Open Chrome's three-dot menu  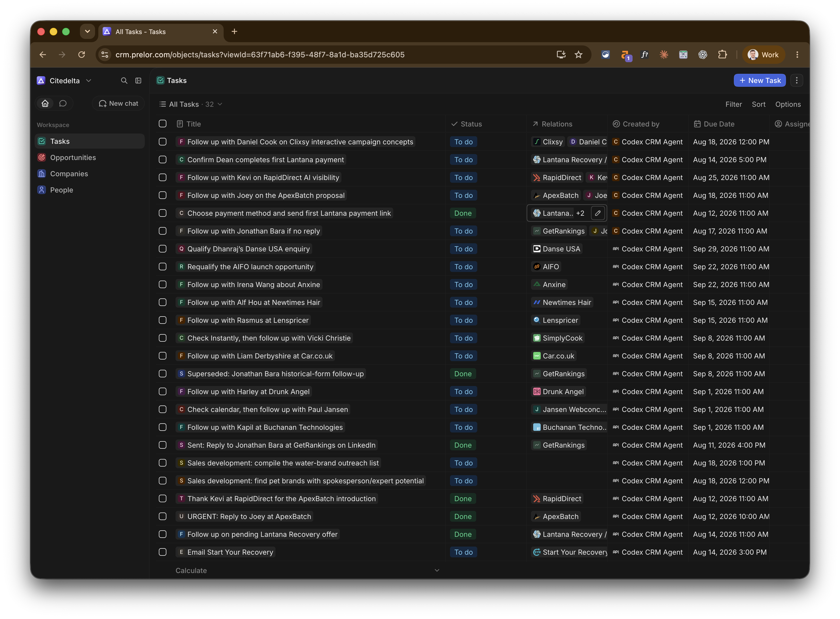click(x=797, y=55)
